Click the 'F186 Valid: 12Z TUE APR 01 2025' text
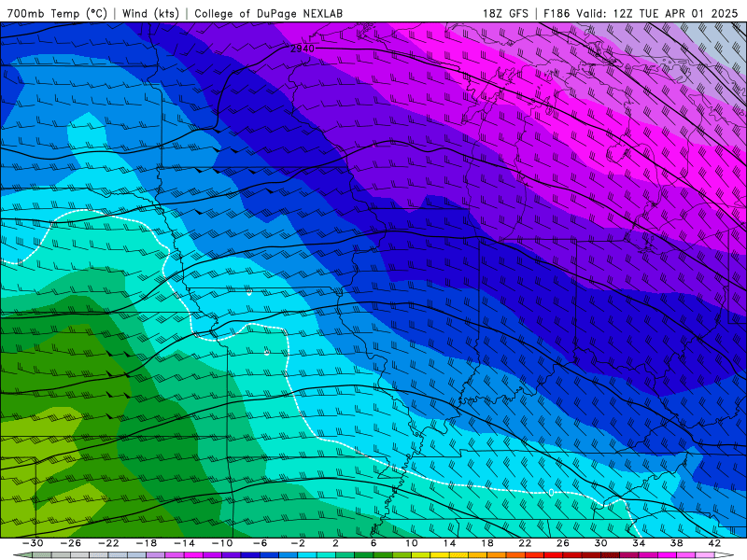 click(x=641, y=13)
